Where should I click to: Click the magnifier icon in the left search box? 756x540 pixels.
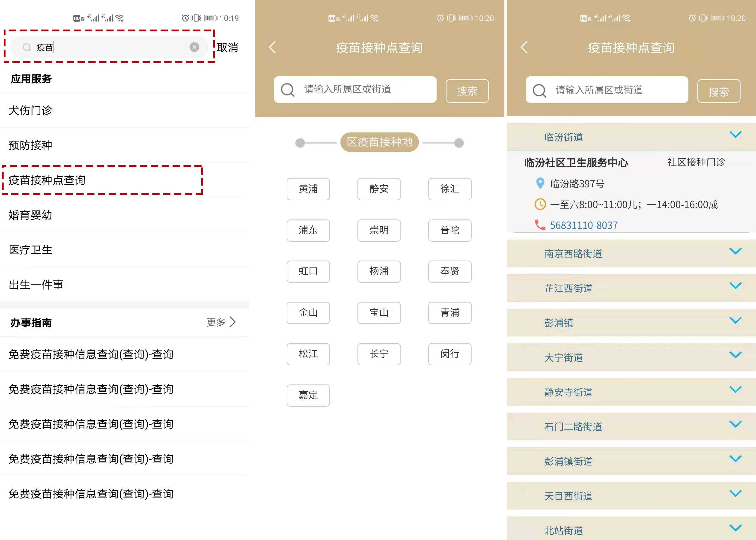[x=27, y=47]
